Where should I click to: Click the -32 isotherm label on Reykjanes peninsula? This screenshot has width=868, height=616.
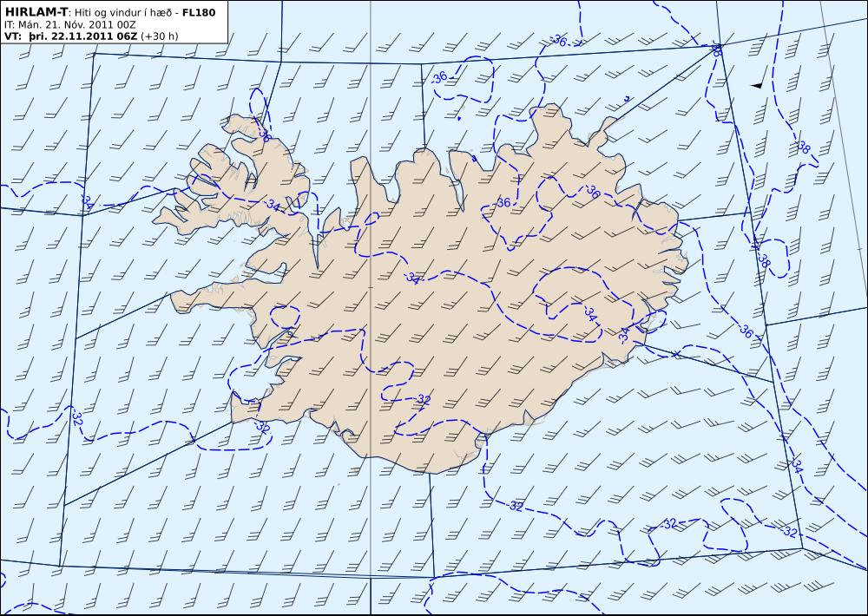(x=262, y=427)
